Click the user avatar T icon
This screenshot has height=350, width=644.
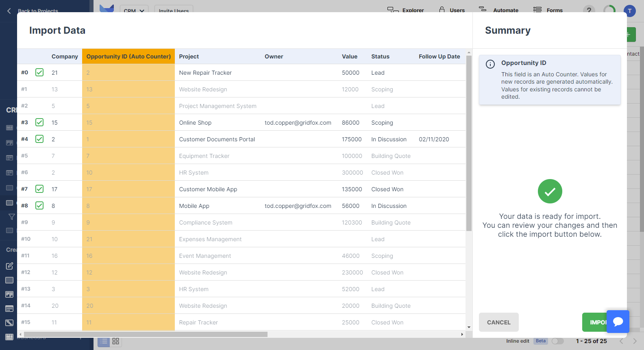coord(629,11)
